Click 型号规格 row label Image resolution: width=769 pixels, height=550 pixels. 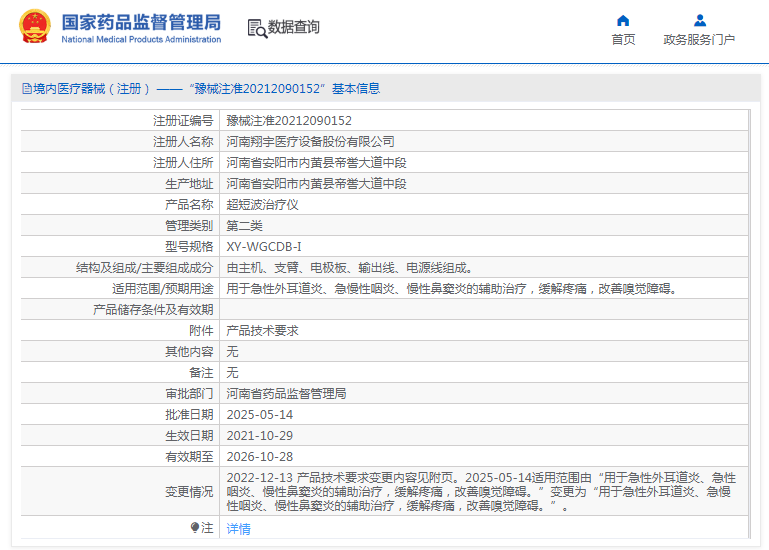click(x=189, y=247)
